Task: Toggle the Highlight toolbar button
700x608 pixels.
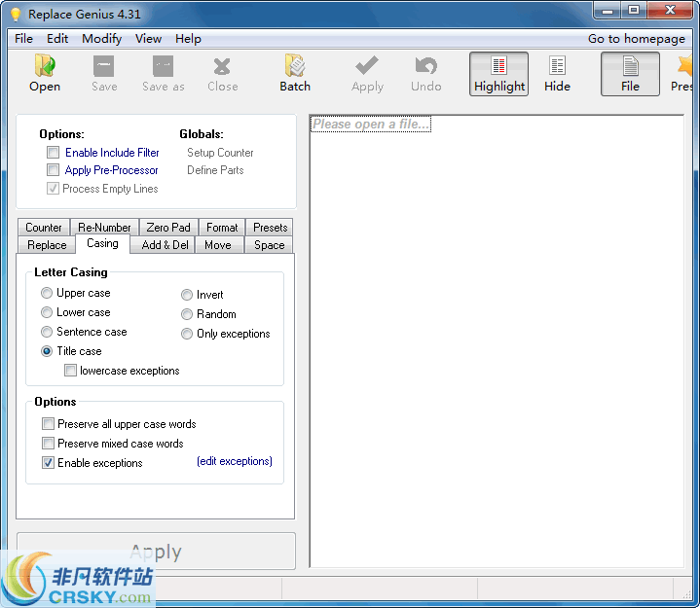Action: coord(498,74)
